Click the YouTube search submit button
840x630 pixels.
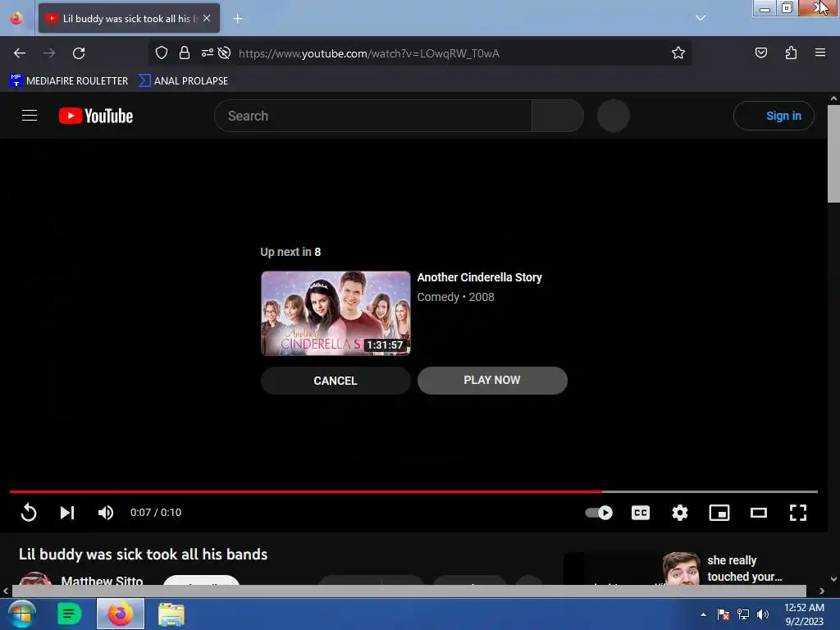coord(558,116)
